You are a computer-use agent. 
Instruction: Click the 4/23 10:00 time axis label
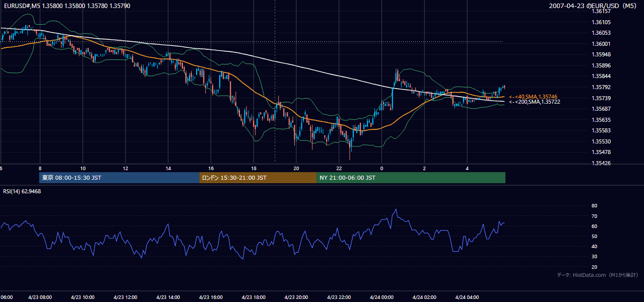point(83,297)
